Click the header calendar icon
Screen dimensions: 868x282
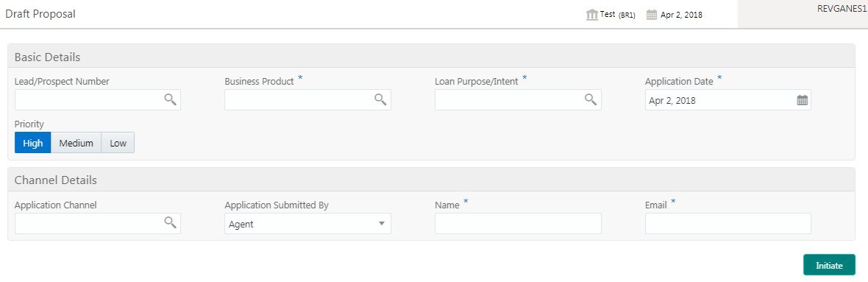652,15
